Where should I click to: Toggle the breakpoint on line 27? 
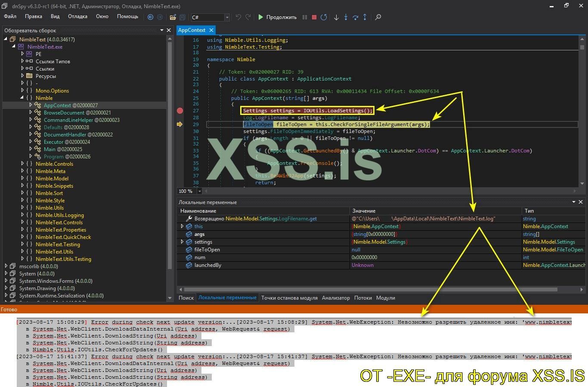click(180, 111)
